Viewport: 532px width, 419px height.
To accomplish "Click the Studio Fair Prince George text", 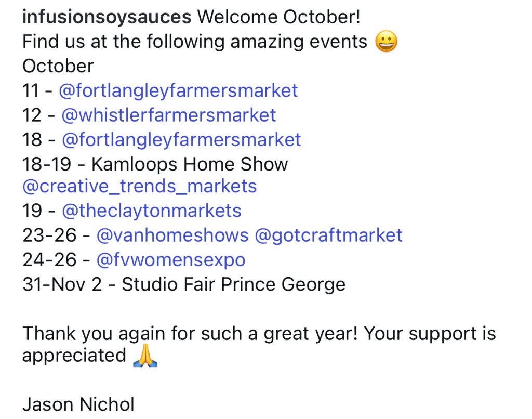I will pyautogui.click(x=233, y=284).
